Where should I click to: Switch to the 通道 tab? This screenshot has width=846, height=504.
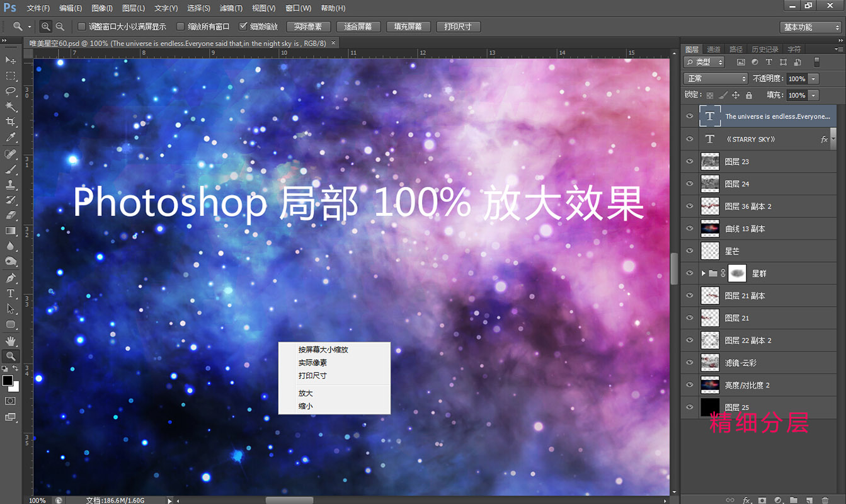coord(714,49)
